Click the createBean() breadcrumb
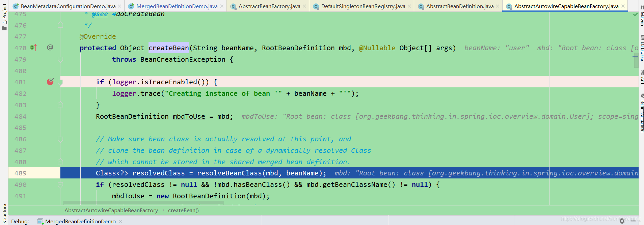 [183, 210]
